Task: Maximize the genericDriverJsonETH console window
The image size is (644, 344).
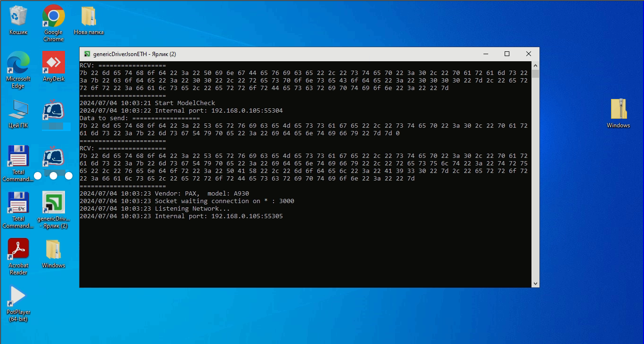Action: 507,54
